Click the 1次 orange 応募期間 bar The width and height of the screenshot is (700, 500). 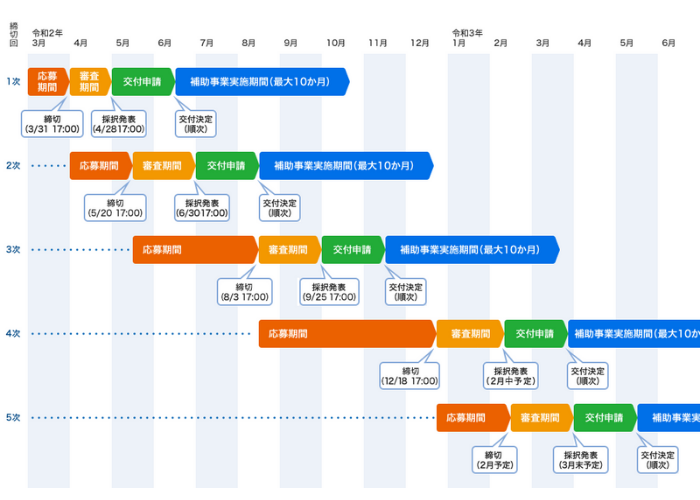click(x=47, y=81)
